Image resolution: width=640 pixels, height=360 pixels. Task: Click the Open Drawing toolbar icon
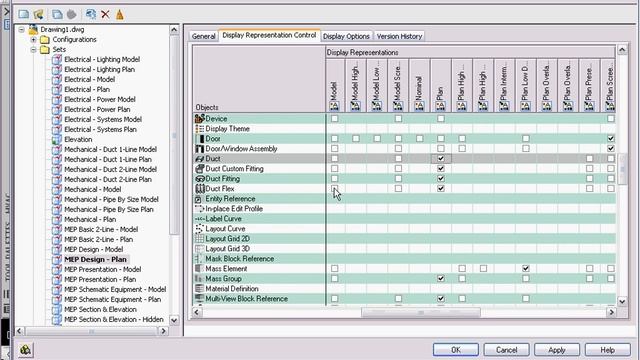tap(39, 14)
